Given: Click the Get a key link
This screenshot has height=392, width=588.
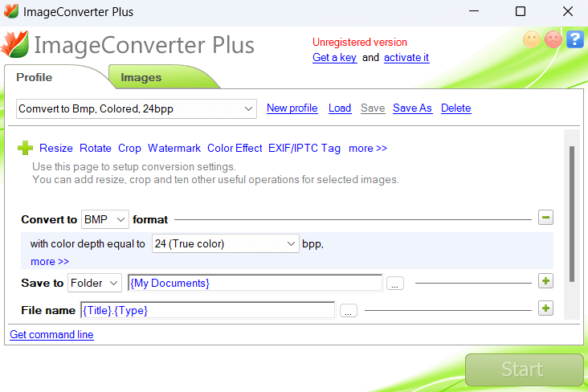Looking at the screenshot, I should [334, 57].
